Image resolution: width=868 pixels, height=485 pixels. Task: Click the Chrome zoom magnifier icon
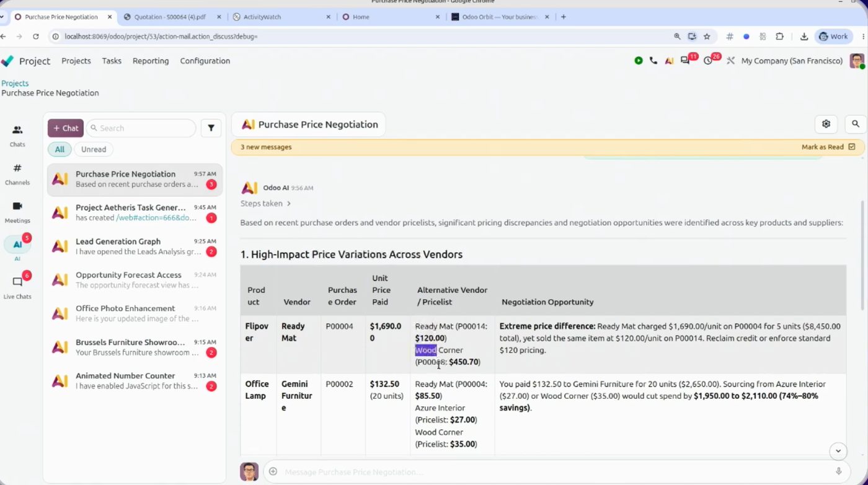pyautogui.click(x=677, y=37)
